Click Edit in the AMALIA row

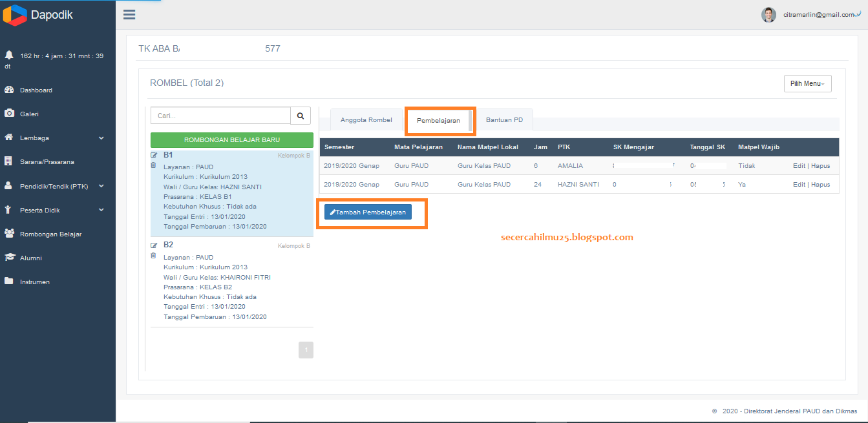point(799,166)
